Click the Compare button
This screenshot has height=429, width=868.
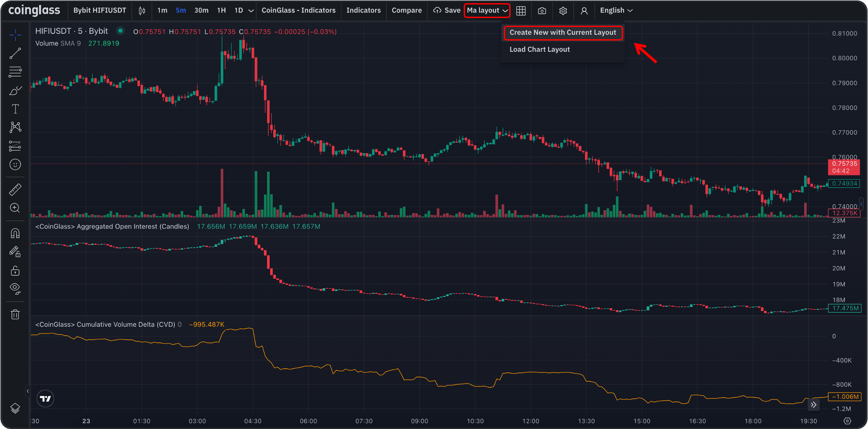[x=407, y=10]
